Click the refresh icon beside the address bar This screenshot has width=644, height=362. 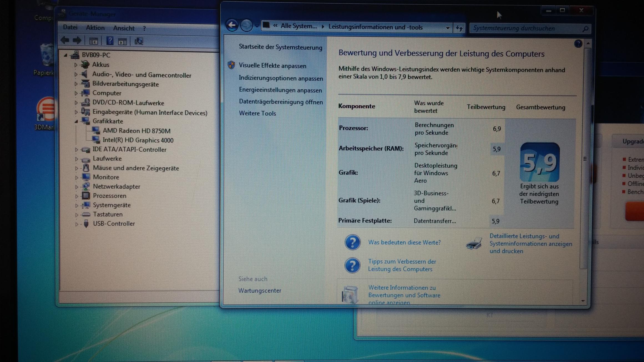tap(459, 28)
